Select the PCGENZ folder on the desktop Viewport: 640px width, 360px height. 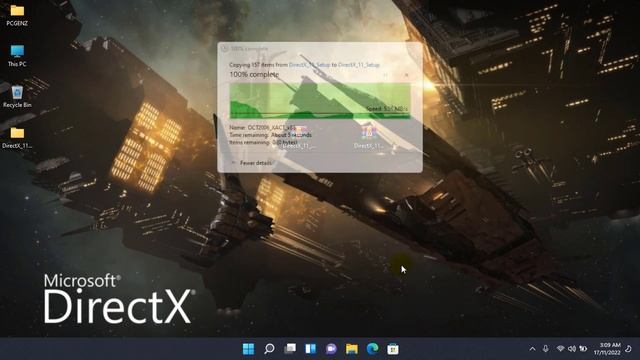click(17, 15)
